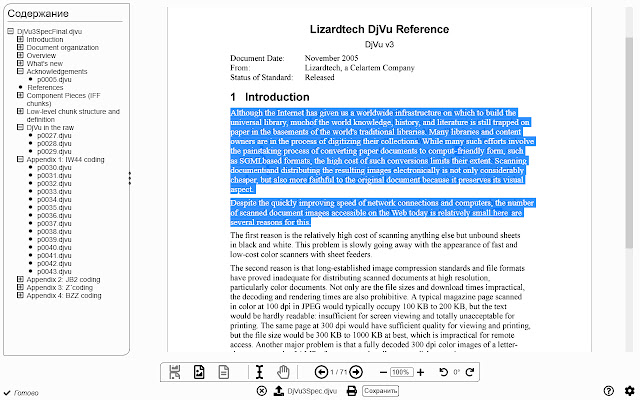Click the Сохранить button

click(380, 391)
